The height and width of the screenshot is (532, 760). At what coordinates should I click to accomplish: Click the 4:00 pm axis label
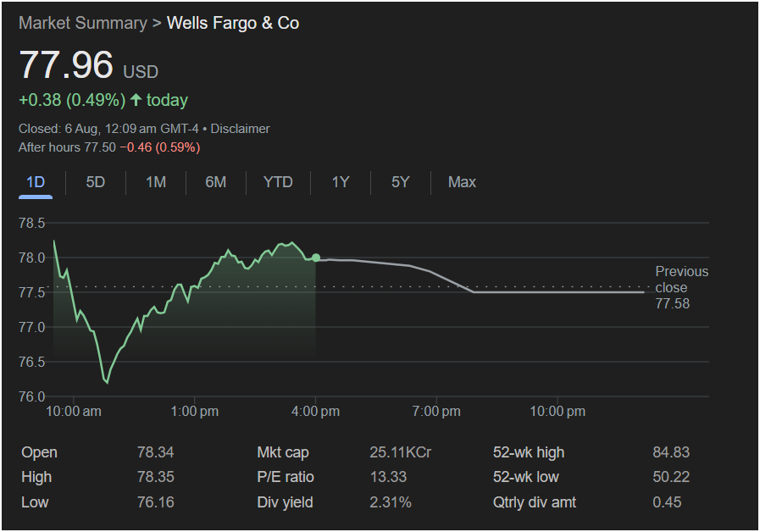point(316,412)
